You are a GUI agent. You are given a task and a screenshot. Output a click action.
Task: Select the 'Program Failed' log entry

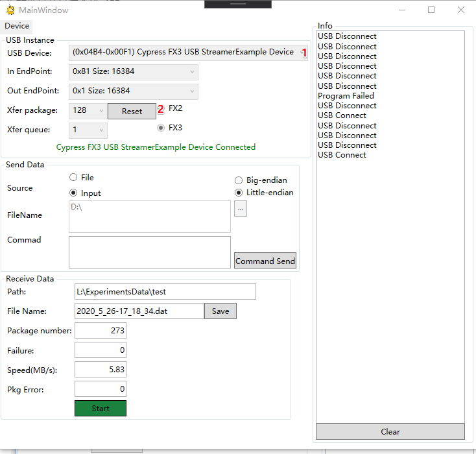click(346, 95)
